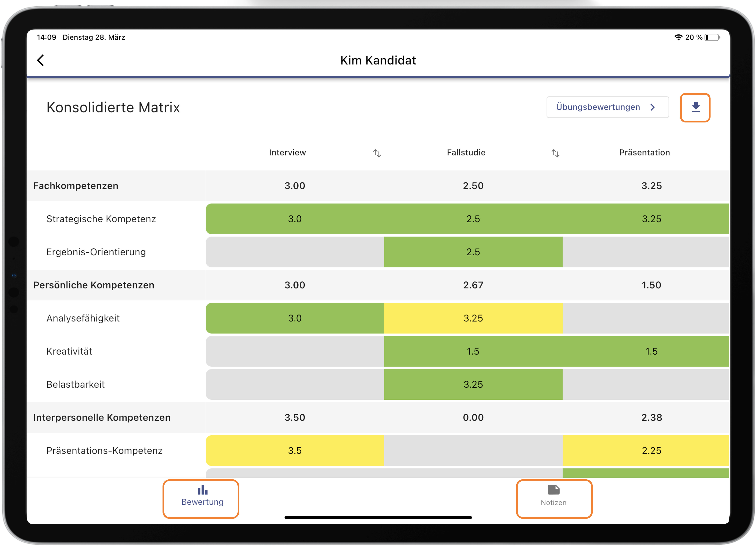Select the Interview column header
This screenshot has width=756, height=548.
click(287, 152)
